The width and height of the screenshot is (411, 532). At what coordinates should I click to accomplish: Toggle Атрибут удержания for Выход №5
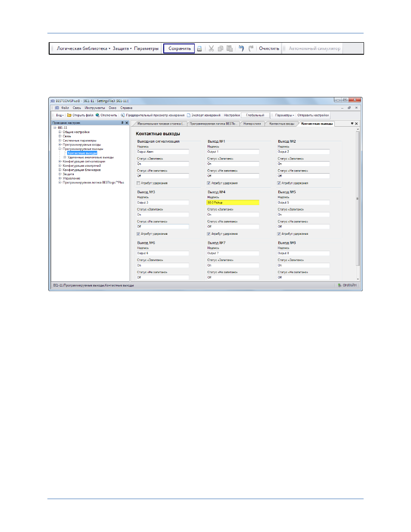point(279,234)
